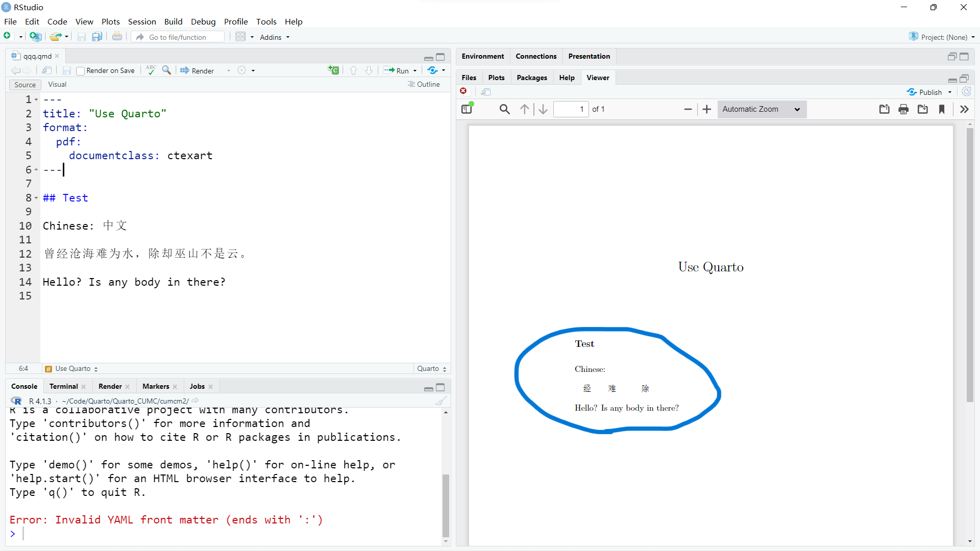
Task: Open Find/Replace in the editor
Action: (x=166, y=70)
